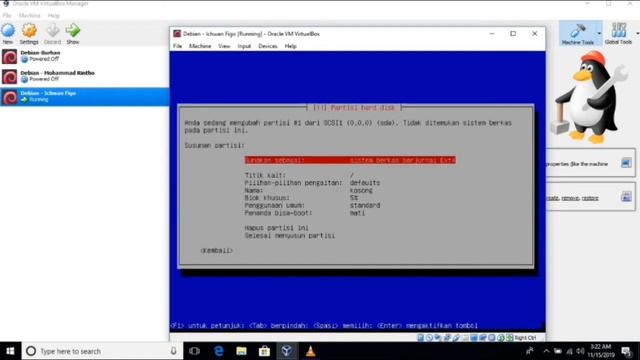Open Action Center notifications icon
This screenshot has height=360, width=640.
(627, 351)
